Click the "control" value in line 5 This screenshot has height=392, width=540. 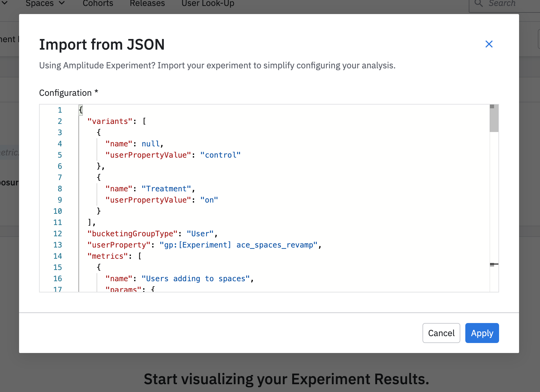pyautogui.click(x=220, y=155)
